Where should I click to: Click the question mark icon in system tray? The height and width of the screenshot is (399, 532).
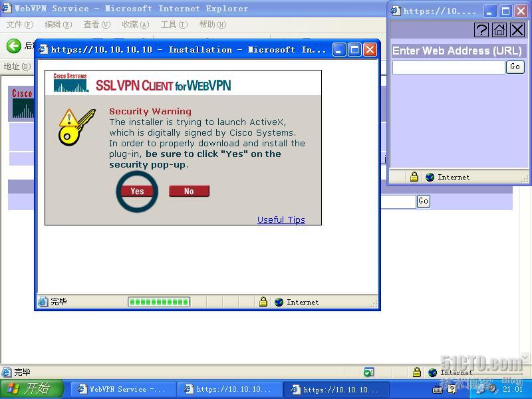click(x=452, y=389)
